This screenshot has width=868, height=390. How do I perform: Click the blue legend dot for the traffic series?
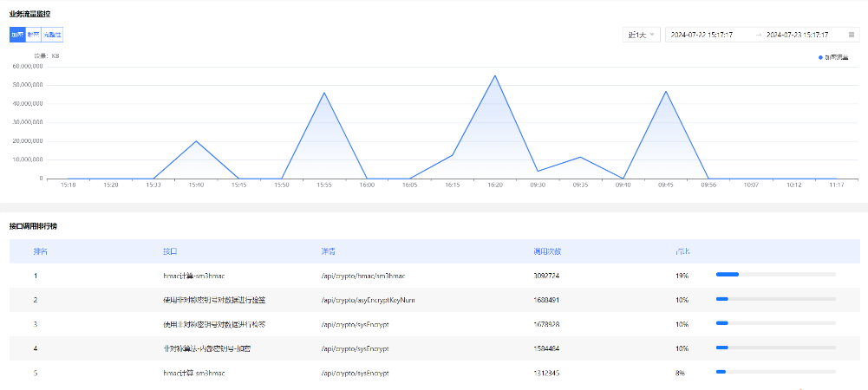[x=820, y=57]
